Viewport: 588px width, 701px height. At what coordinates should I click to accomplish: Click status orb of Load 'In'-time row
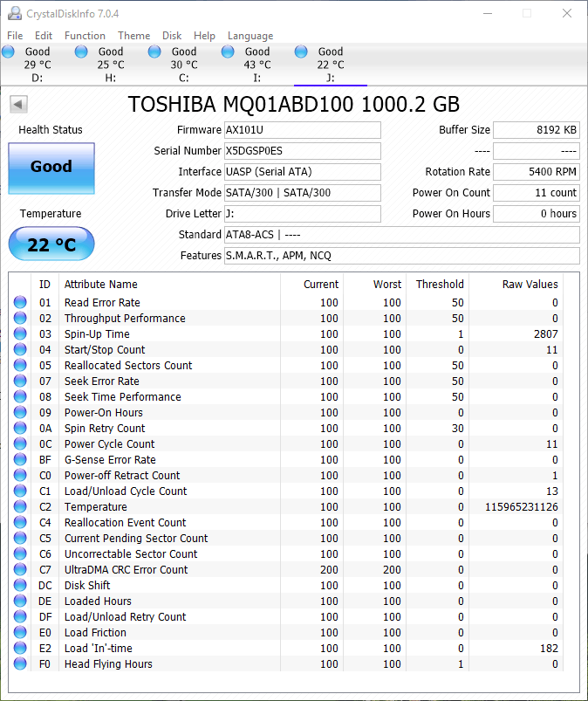tap(20, 648)
